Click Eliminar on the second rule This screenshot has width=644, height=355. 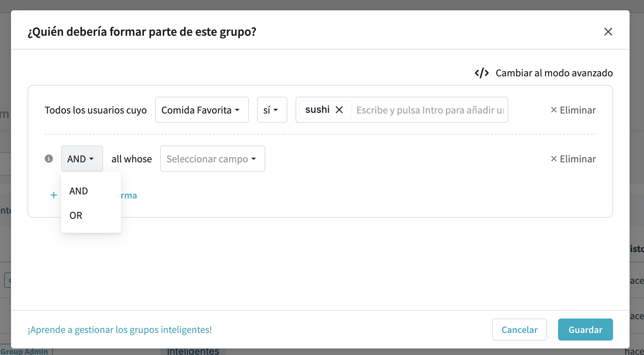tap(577, 159)
